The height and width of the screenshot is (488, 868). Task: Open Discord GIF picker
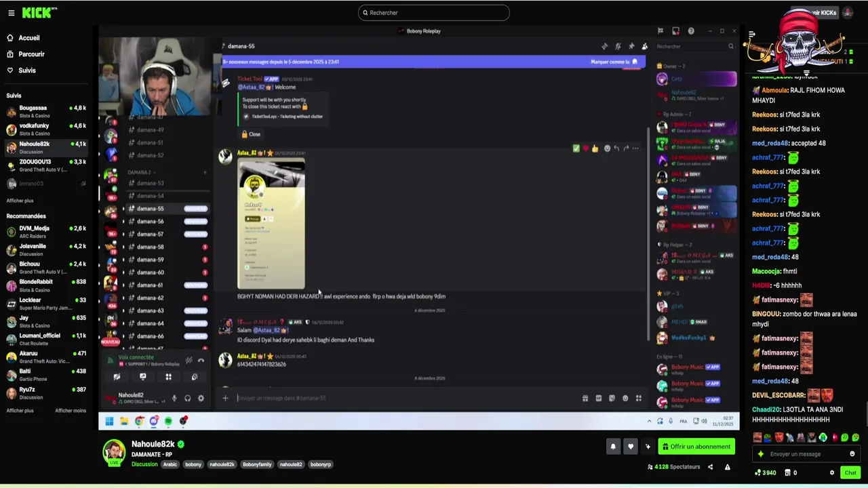tap(599, 399)
